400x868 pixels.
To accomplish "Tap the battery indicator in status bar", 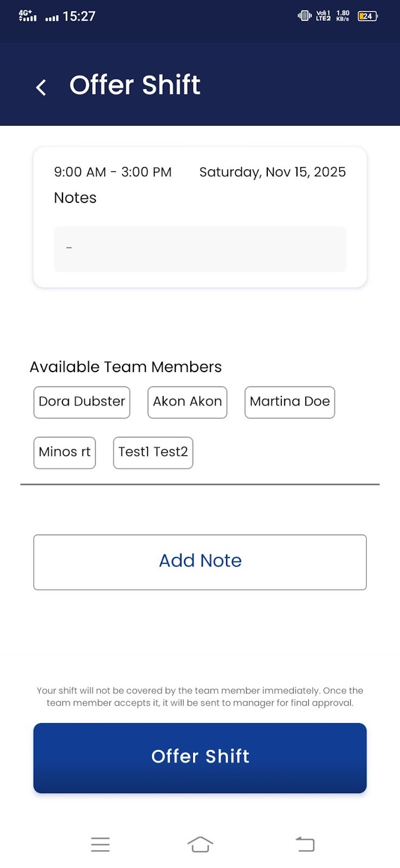I will pos(367,16).
